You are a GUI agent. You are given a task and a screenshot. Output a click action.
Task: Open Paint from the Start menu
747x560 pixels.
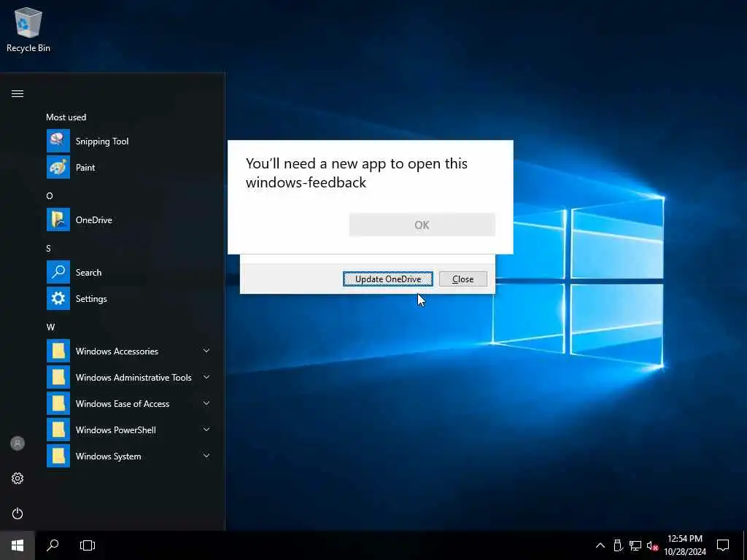click(128, 167)
